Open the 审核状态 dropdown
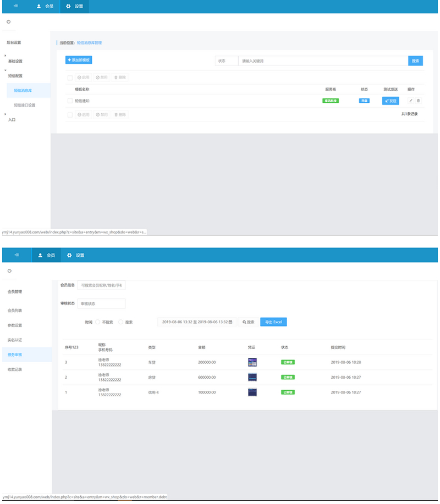The width and height of the screenshot is (440, 504). [x=101, y=303]
